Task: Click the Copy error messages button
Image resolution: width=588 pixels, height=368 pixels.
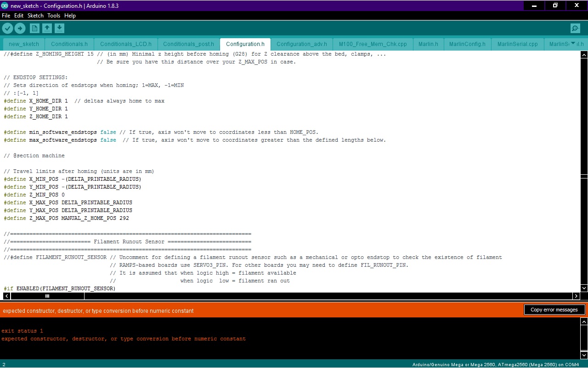Action: pos(554,310)
